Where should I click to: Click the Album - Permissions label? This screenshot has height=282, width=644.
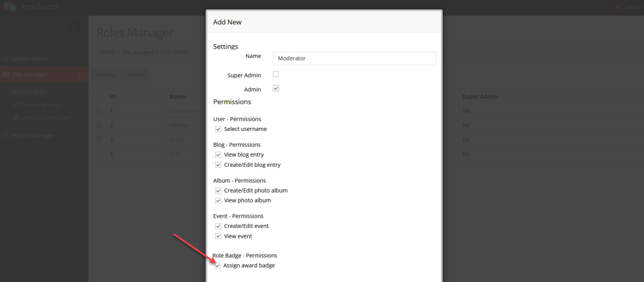click(x=240, y=181)
